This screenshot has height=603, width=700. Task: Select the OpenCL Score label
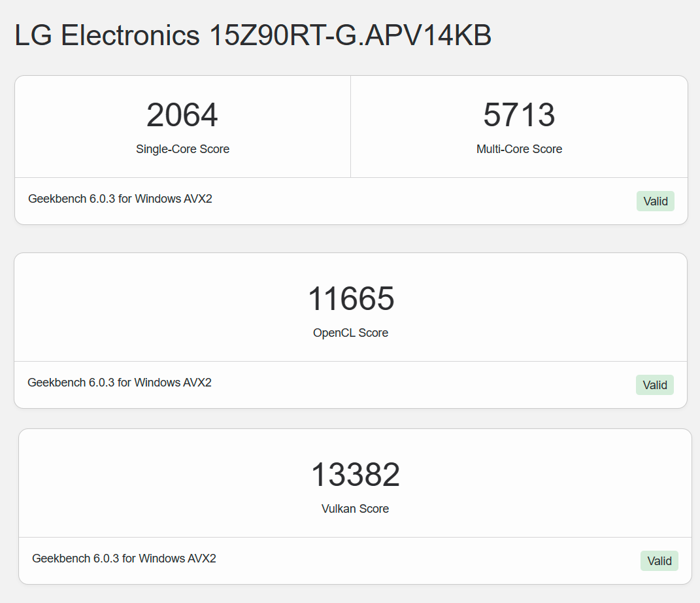click(x=350, y=333)
